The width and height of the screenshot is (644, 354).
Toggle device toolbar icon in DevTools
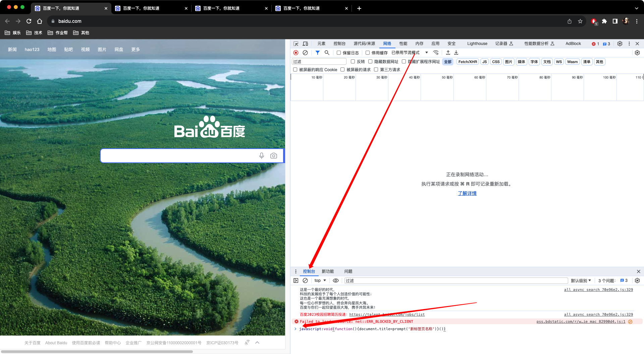pyautogui.click(x=305, y=44)
